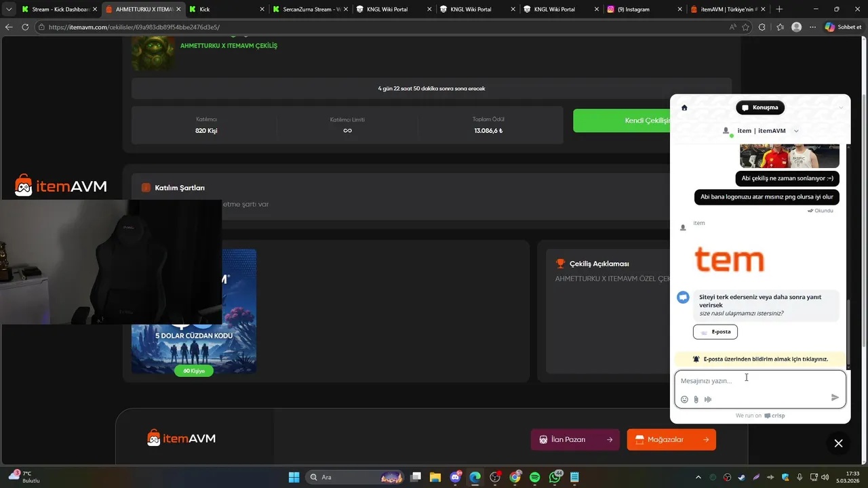Open Spotify from the taskbar
The image size is (868, 488).
(534, 477)
